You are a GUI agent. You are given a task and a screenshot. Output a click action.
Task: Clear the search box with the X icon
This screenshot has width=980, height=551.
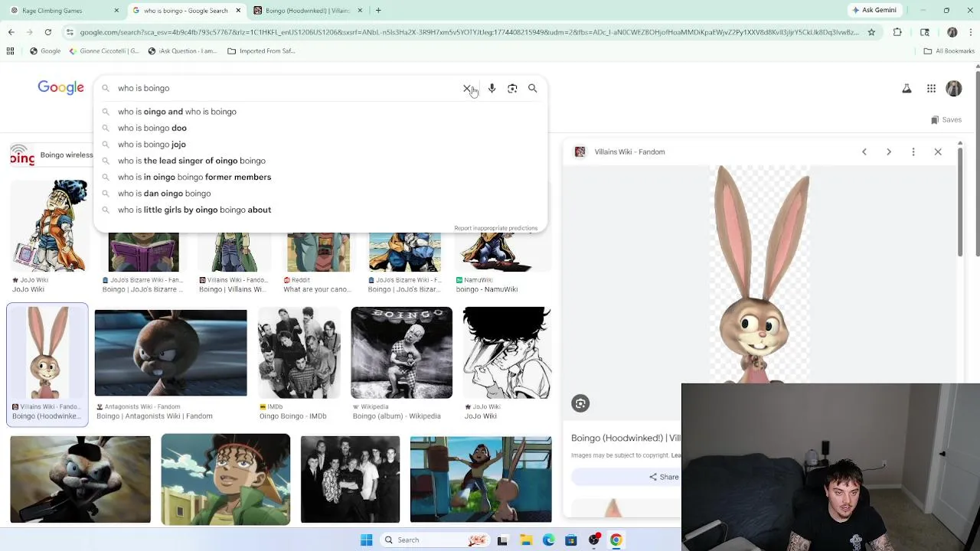coord(467,88)
